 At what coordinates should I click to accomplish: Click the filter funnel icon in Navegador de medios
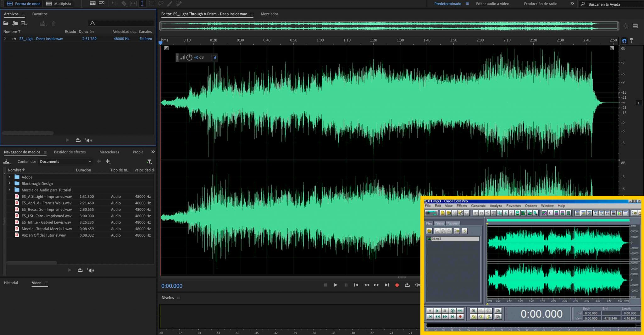coord(149,162)
